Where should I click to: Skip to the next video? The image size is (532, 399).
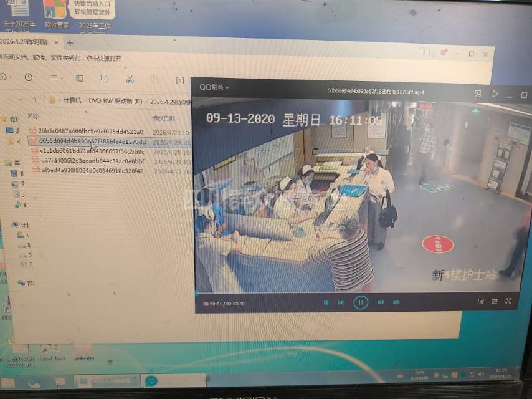coord(380,302)
